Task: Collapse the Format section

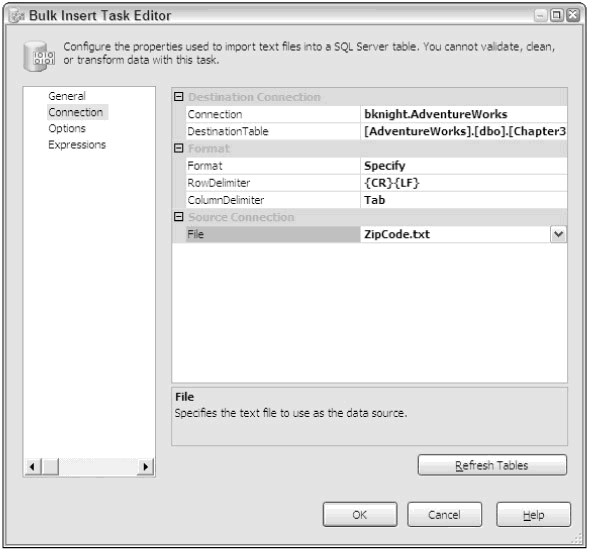Action: click(x=178, y=148)
